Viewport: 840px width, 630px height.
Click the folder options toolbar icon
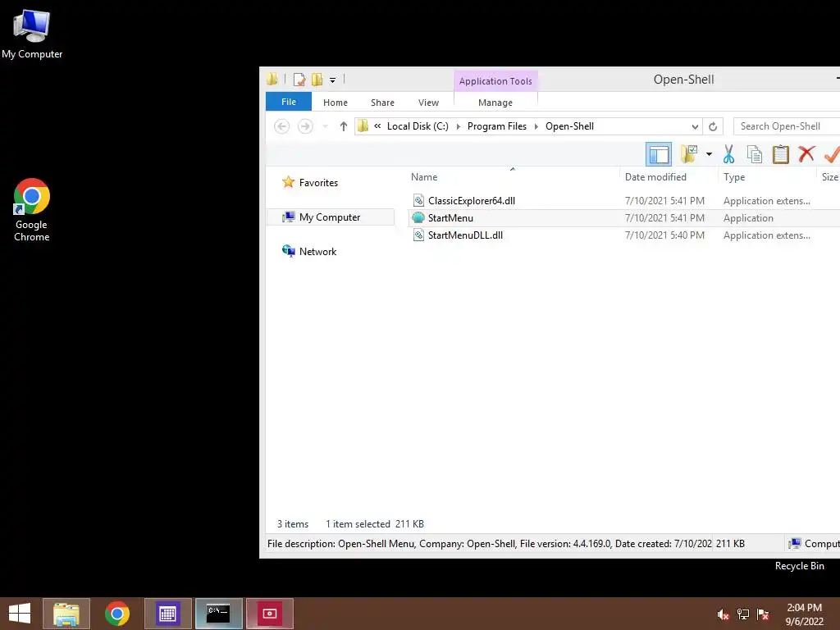coord(689,154)
